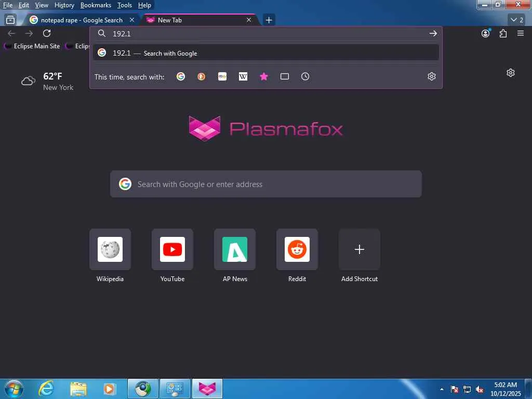The image size is (532, 399).
Task: Click the Go arrow in the address bar
Action: pyautogui.click(x=433, y=33)
